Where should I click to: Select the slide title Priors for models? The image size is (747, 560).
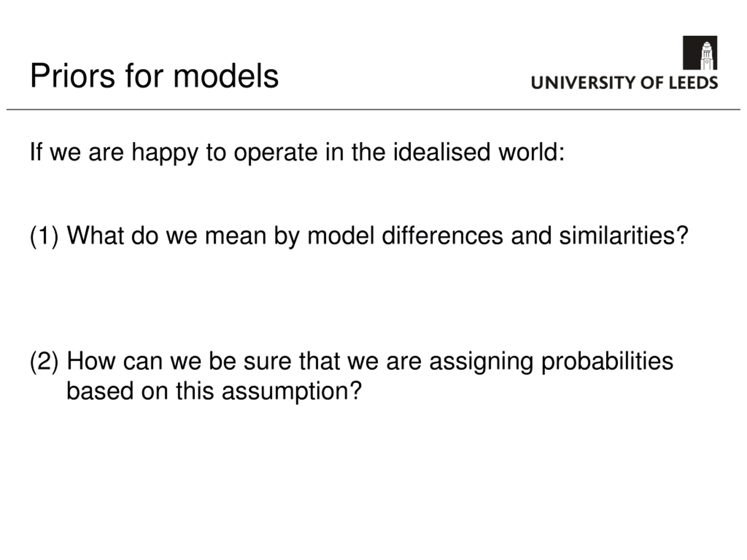pyautogui.click(x=154, y=76)
